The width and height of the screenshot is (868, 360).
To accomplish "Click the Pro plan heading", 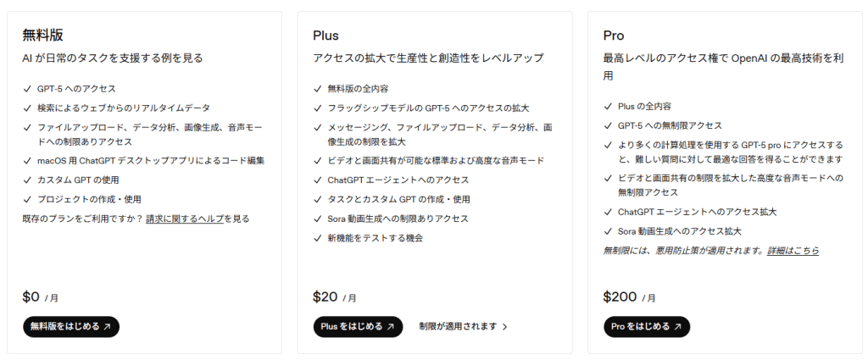I will click(614, 36).
